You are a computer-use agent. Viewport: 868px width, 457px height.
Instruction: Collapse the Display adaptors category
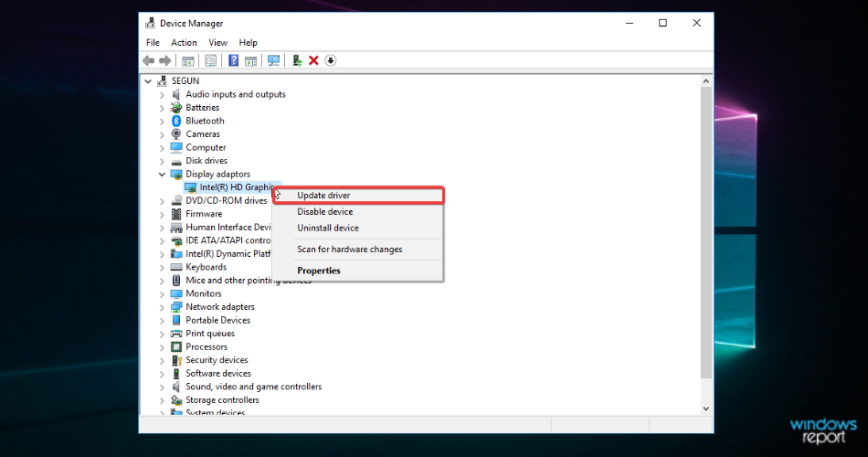(162, 174)
